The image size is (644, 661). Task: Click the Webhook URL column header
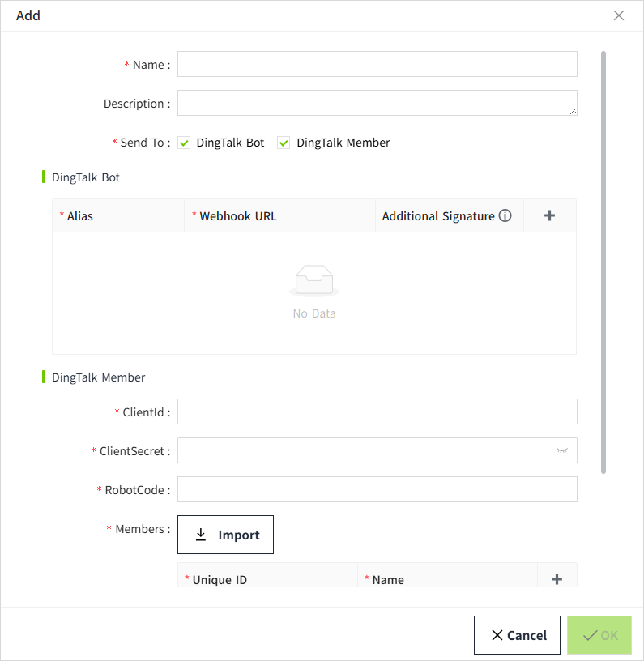tap(239, 216)
